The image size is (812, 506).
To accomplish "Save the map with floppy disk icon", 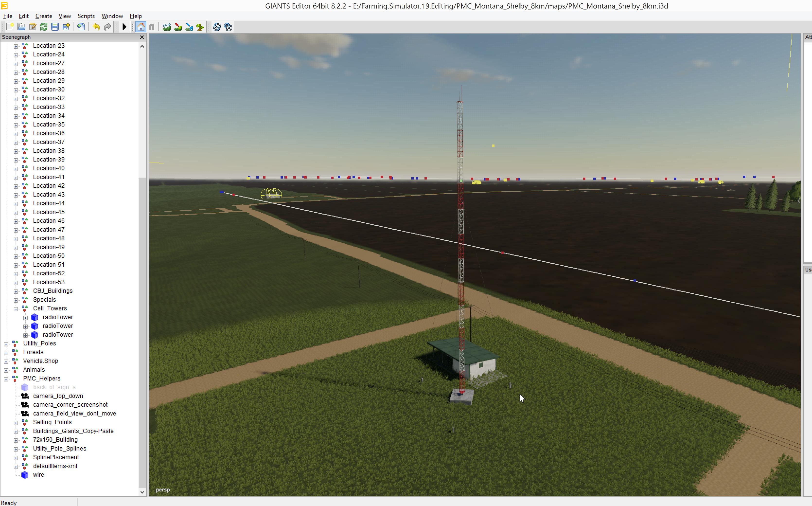I will point(55,27).
